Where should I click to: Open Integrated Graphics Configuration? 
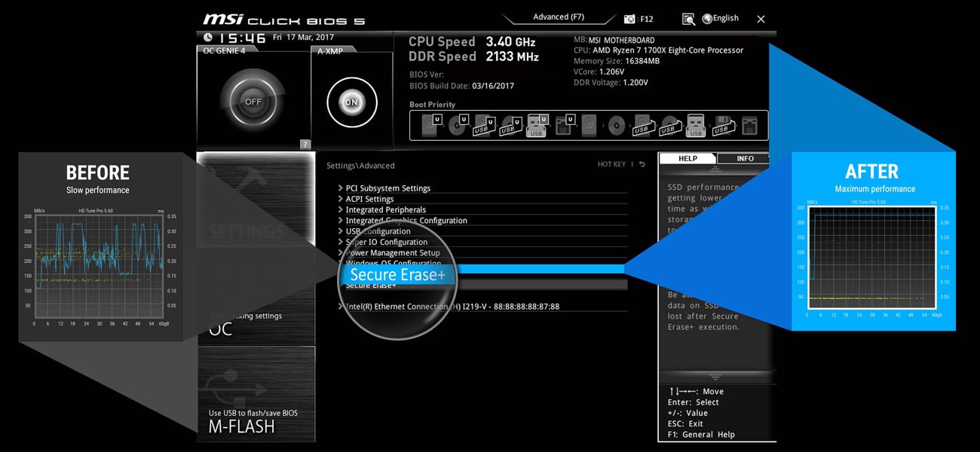click(x=406, y=221)
